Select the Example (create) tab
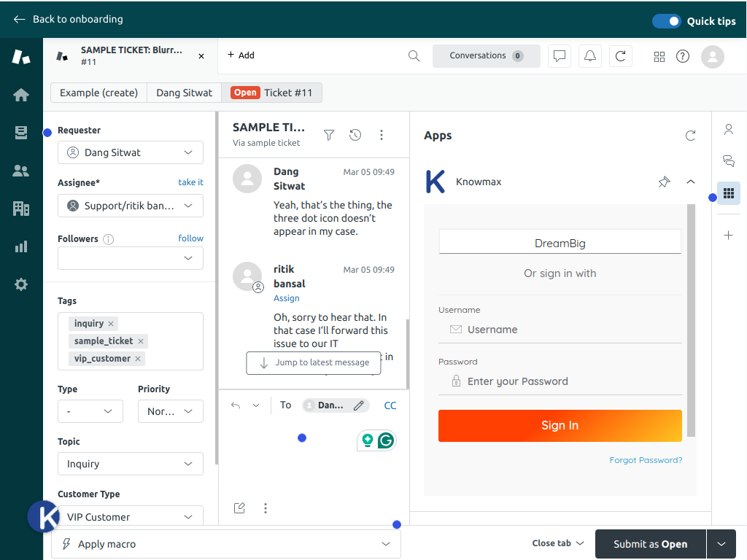 98,93
